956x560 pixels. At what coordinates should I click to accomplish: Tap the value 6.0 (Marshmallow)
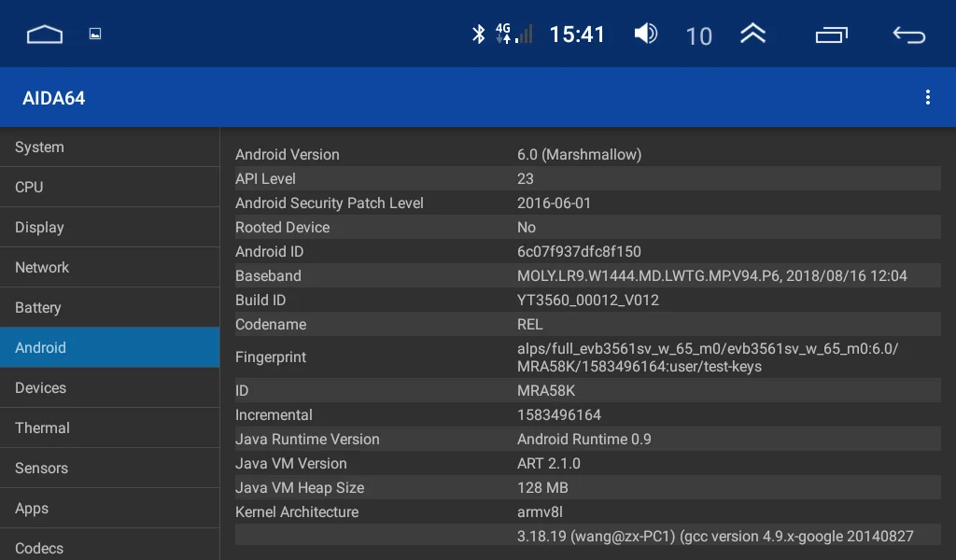(579, 155)
